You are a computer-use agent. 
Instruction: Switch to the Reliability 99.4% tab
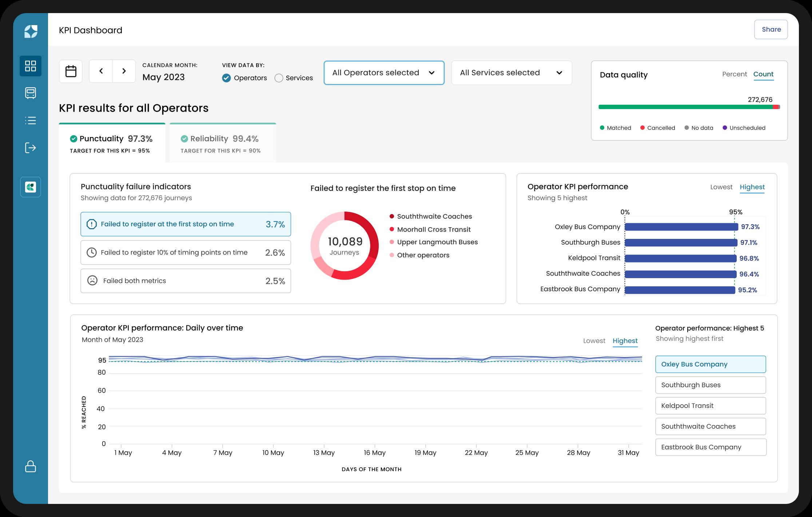point(222,143)
